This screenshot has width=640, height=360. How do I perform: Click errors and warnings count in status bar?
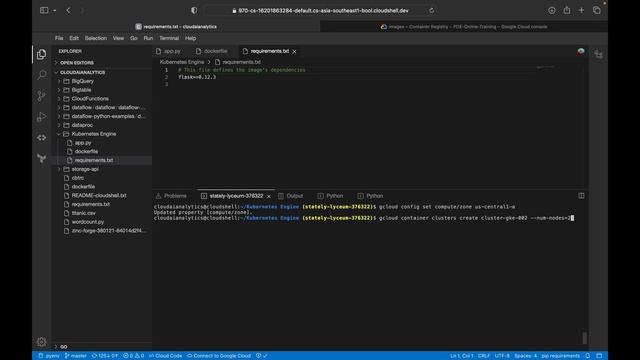(133, 356)
